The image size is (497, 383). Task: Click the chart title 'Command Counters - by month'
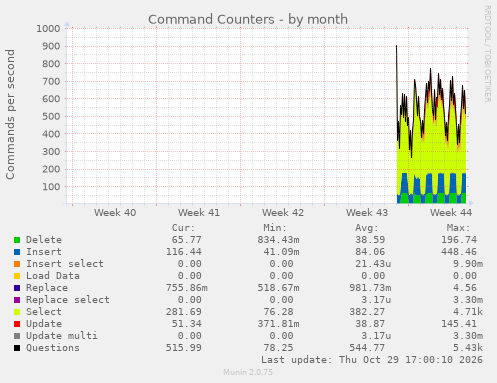[248, 20]
